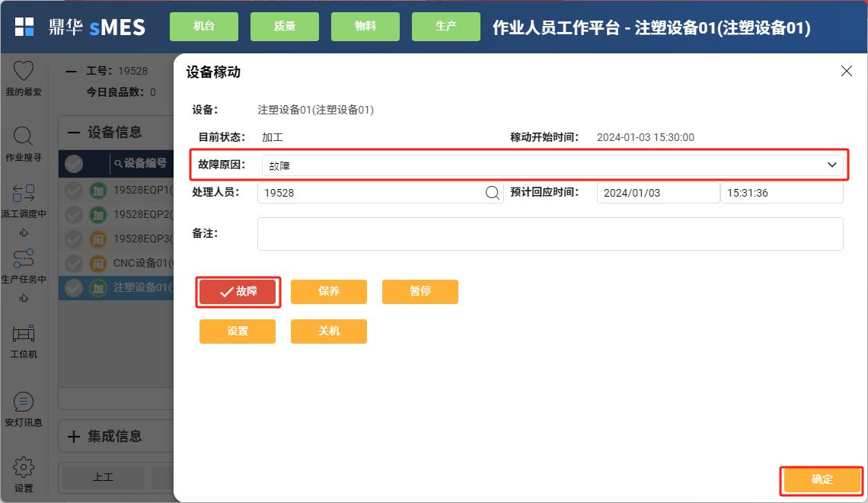Click the sMES grid logo icon
The height and width of the screenshot is (503, 868).
[24, 27]
